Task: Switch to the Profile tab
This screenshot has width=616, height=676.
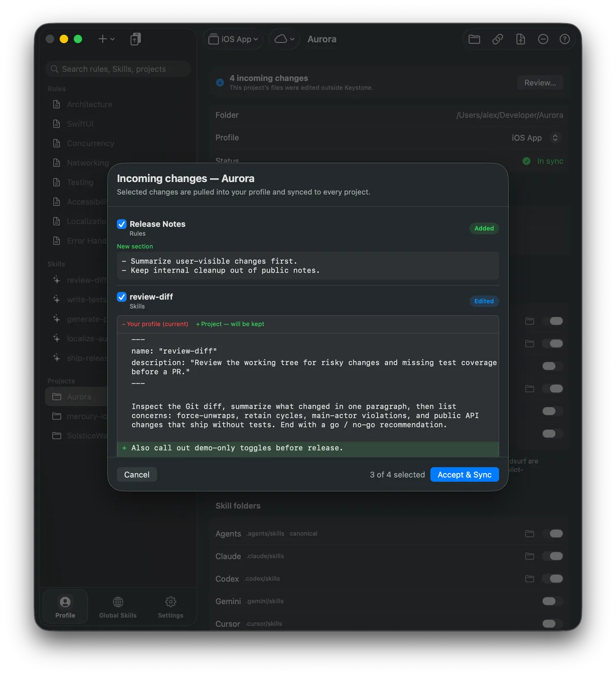Action: (65, 607)
